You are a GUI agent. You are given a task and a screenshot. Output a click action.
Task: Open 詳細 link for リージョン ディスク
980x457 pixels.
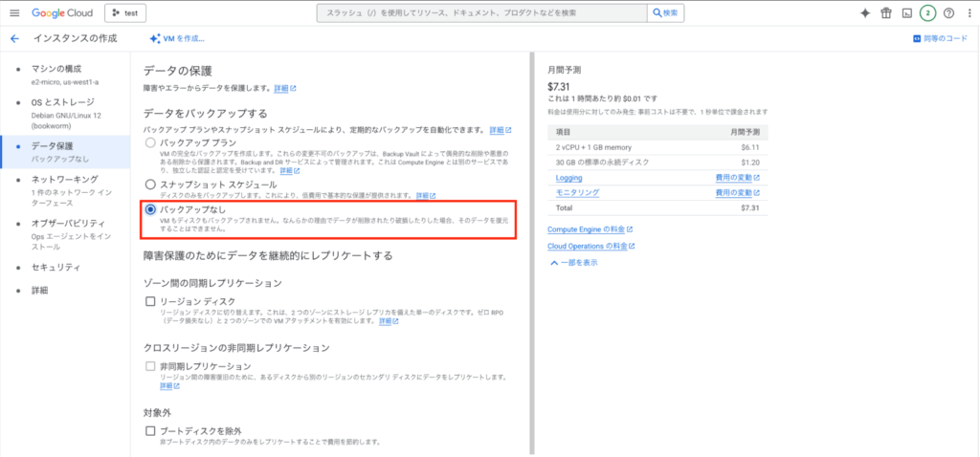point(389,321)
